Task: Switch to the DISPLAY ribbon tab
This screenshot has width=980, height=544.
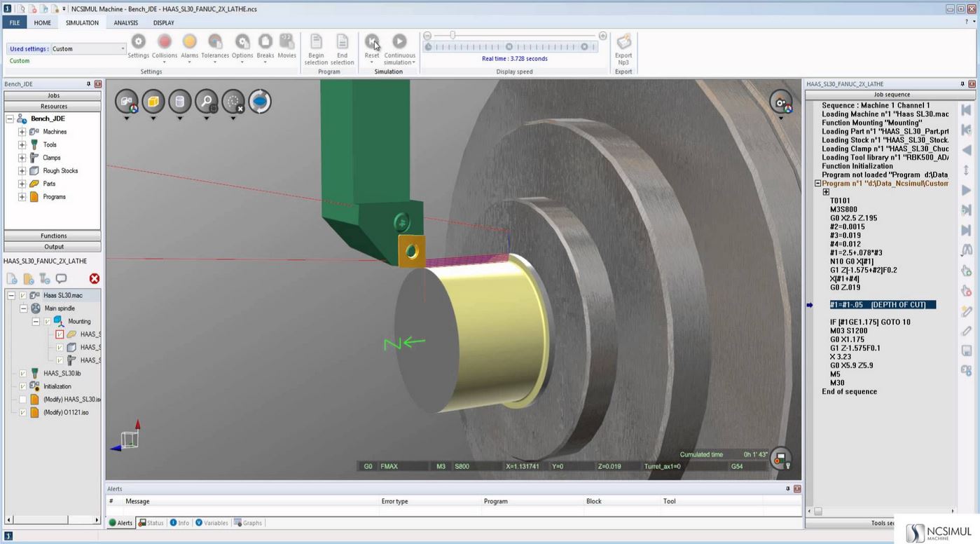Action: [164, 22]
